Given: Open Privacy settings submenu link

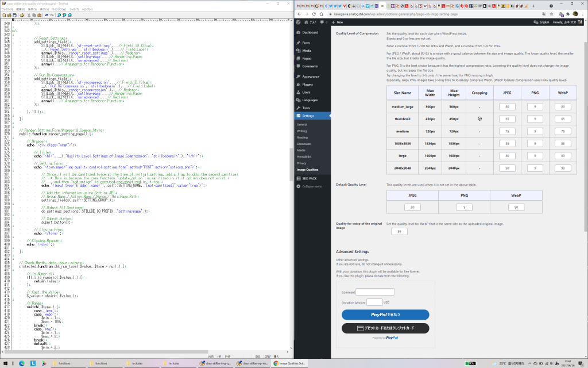Looking at the screenshot, I should click(301, 163).
